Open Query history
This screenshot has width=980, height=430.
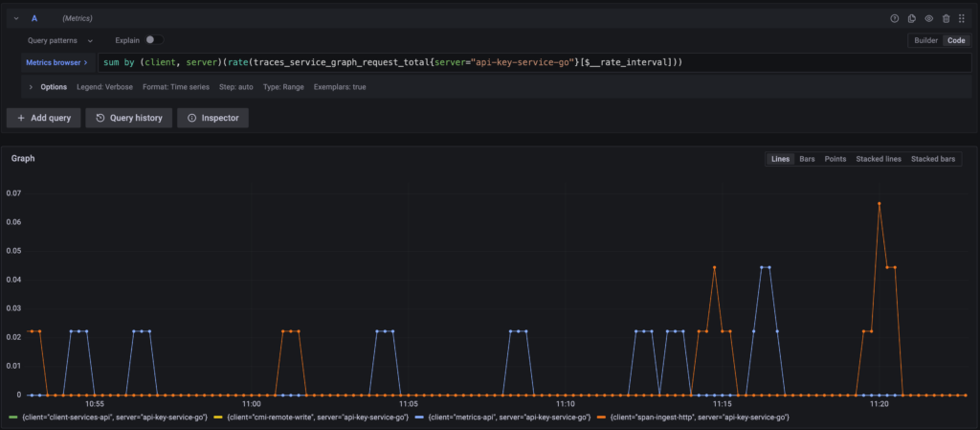point(129,118)
